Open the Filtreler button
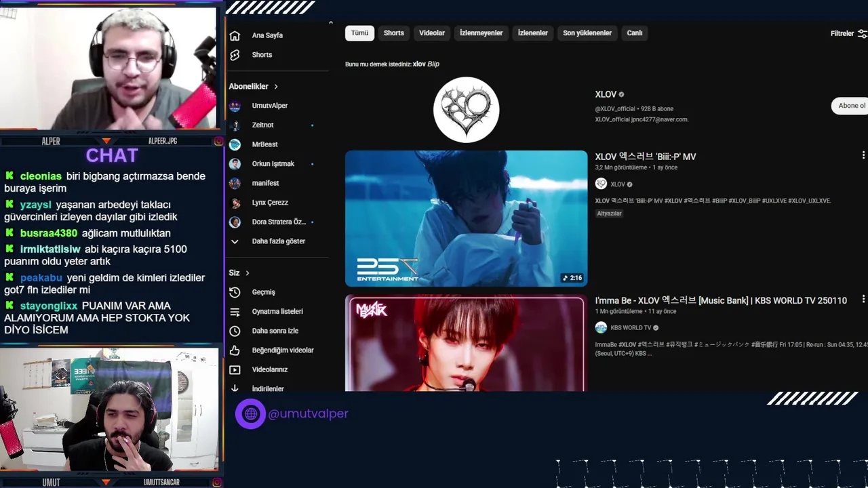Screen dimensions: 868x488 click(848, 33)
